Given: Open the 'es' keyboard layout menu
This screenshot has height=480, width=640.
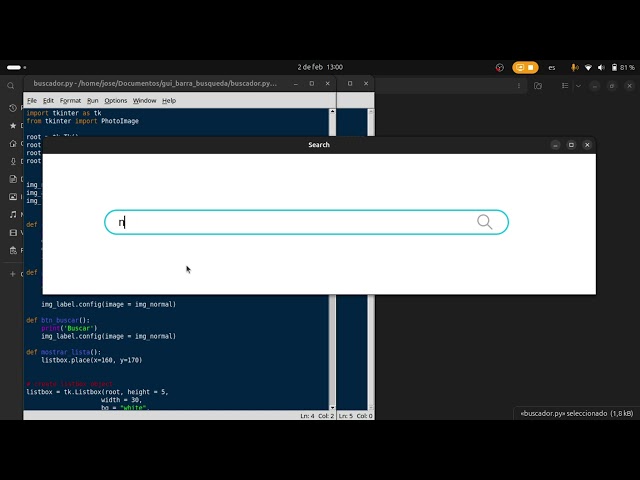Looking at the screenshot, I should tap(552, 68).
